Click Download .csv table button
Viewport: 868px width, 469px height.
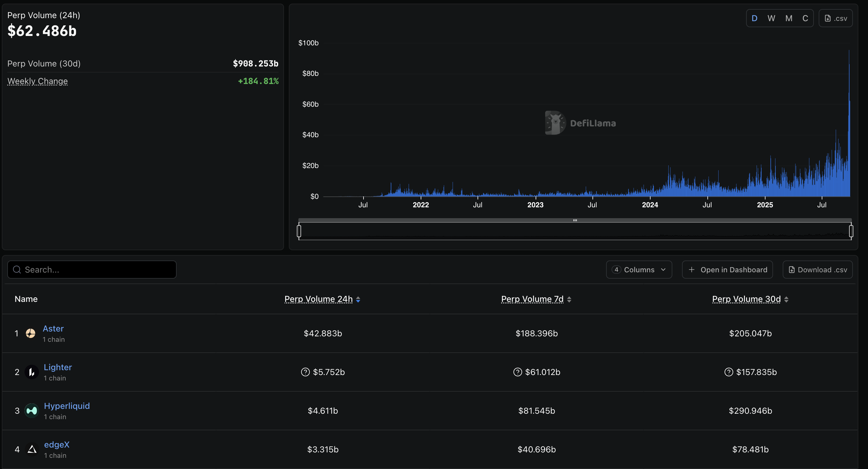pos(817,270)
